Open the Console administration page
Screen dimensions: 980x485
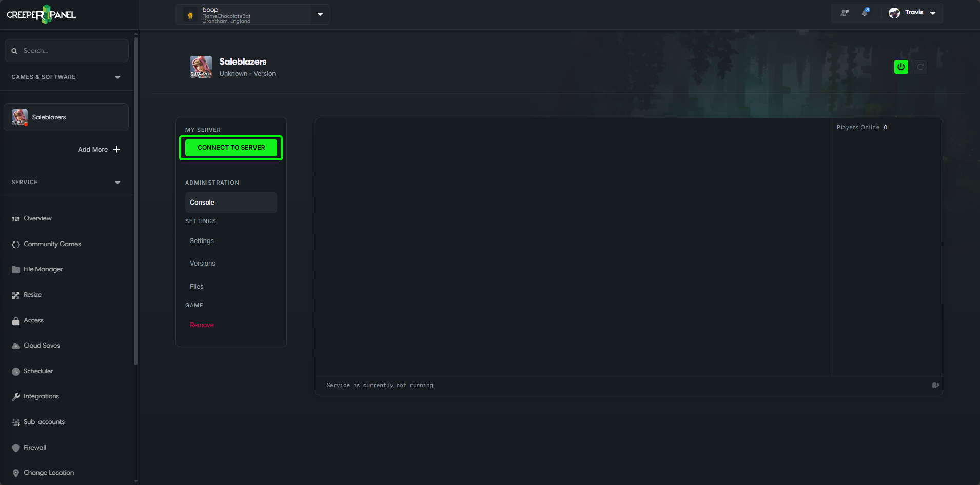click(x=231, y=203)
